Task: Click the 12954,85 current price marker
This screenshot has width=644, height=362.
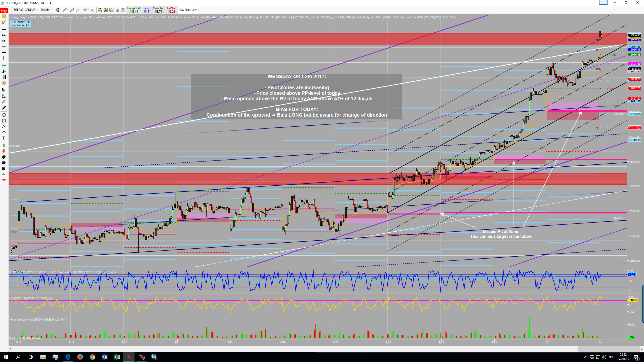Action: tap(634, 35)
